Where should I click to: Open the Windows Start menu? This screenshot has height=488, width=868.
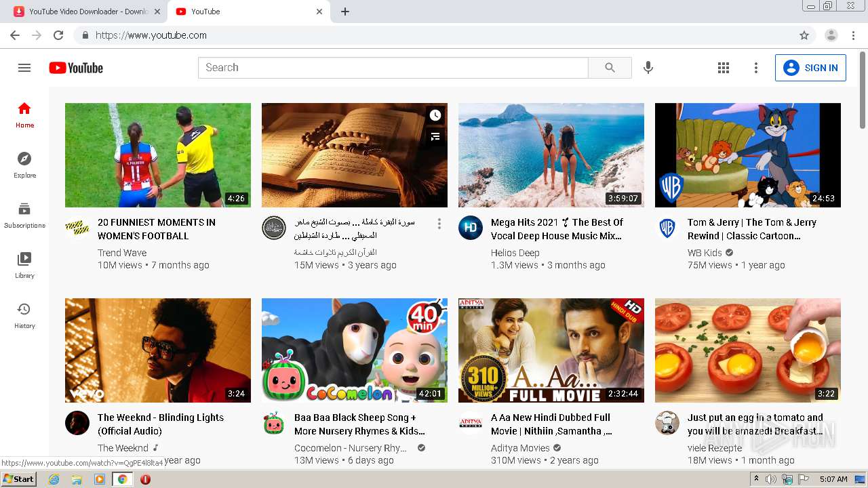pyautogui.click(x=19, y=479)
